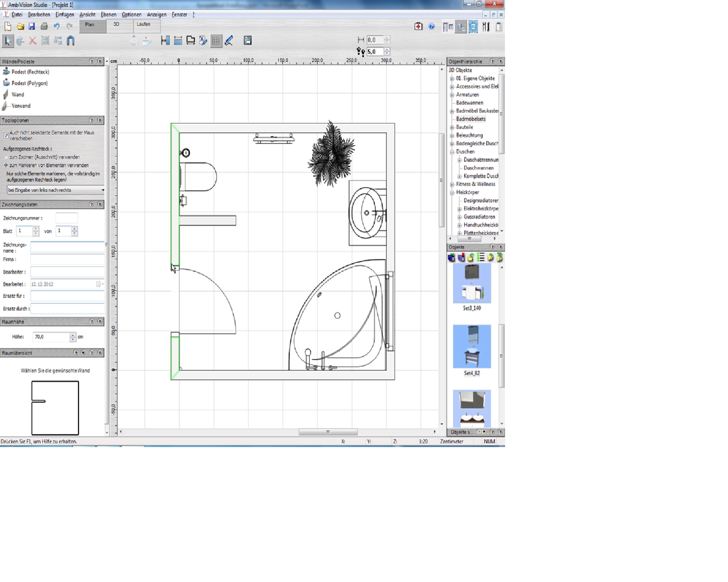
Task: Open the Ebenen menu
Action: click(x=108, y=15)
